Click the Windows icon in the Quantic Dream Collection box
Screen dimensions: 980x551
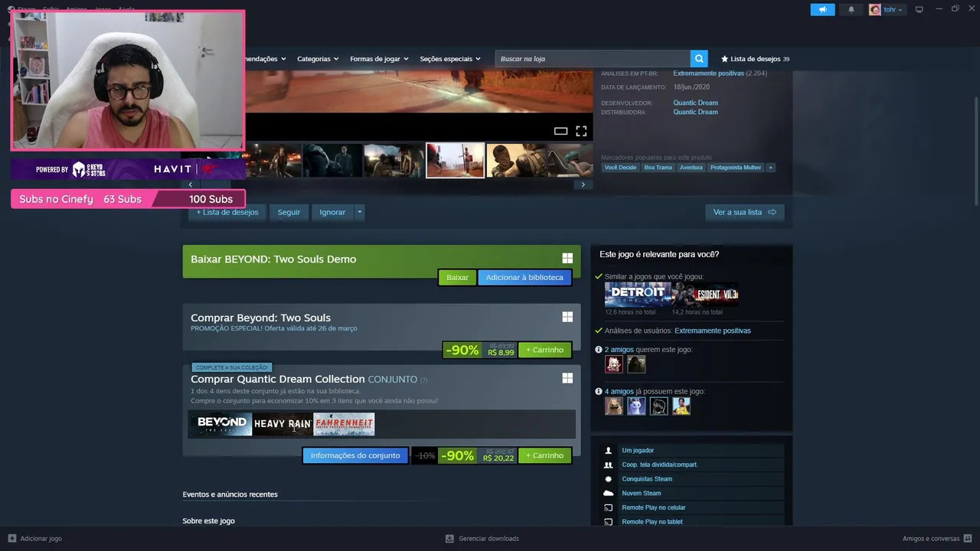click(x=567, y=378)
